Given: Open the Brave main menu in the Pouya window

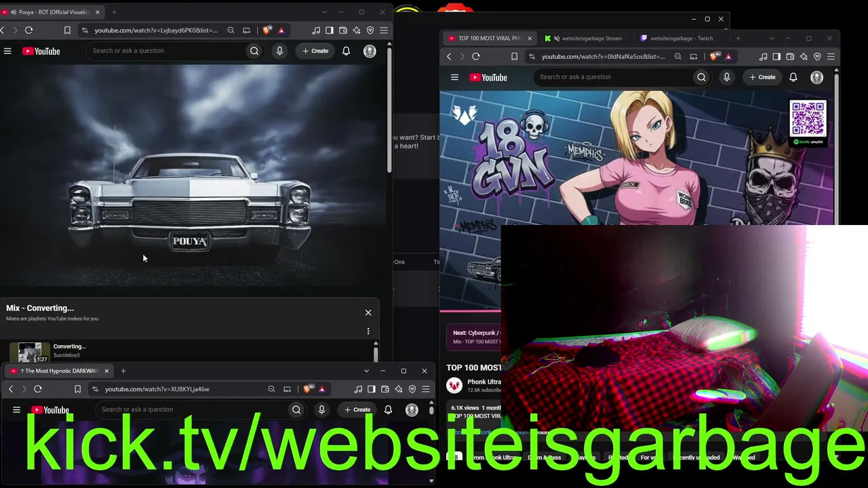Looking at the screenshot, I should (x=384, y=30).
